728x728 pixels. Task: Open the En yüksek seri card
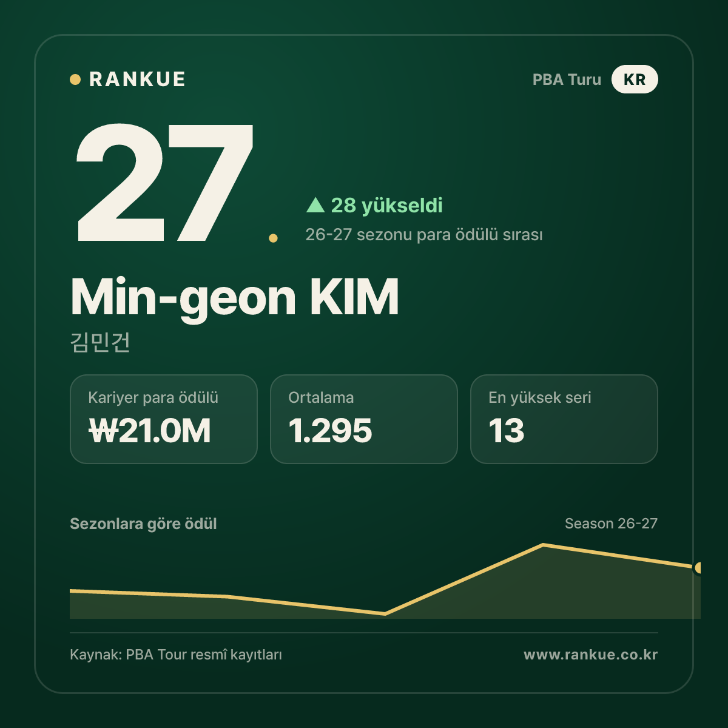coord(564,419)
